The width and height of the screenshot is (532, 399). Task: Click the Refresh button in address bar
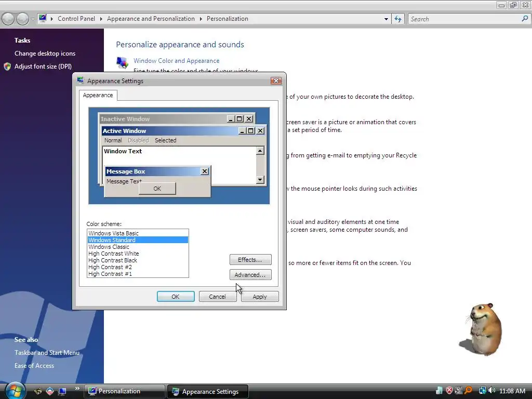tap(398, 19)
